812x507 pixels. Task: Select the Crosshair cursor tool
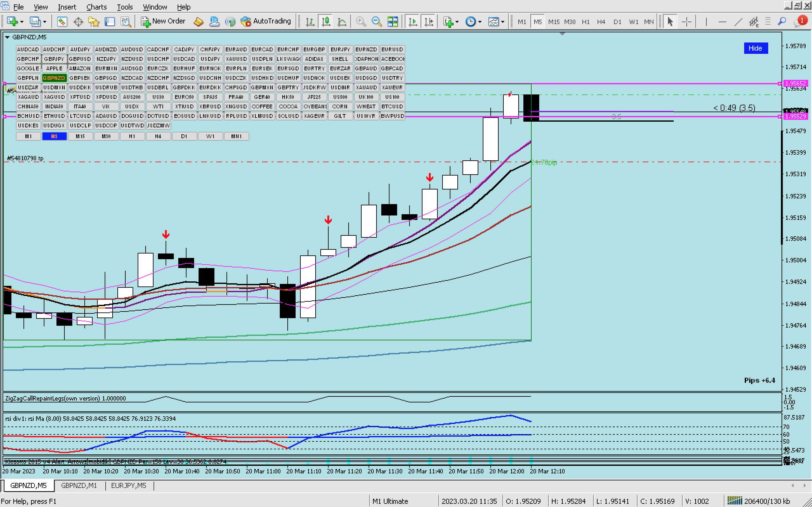pos(686,22)
